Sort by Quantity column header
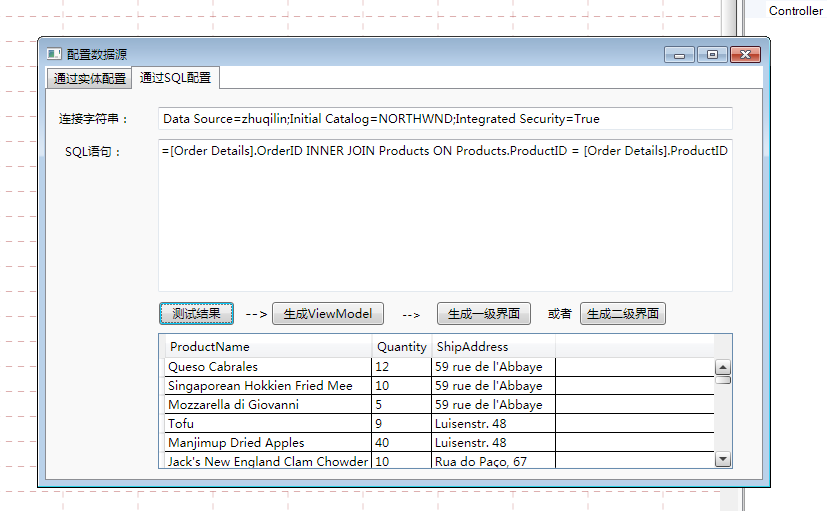Viewport: 827px width, 511px height. [402, 346]
